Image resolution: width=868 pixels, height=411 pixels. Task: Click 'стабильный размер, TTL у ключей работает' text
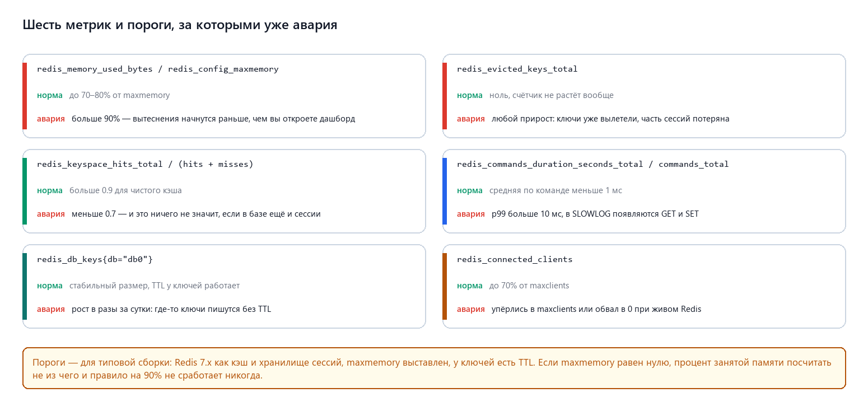point(155,286)
